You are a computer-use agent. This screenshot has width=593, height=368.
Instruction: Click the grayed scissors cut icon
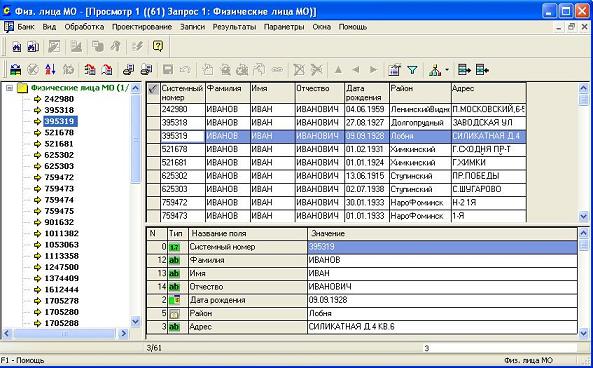tap(317, 70)
